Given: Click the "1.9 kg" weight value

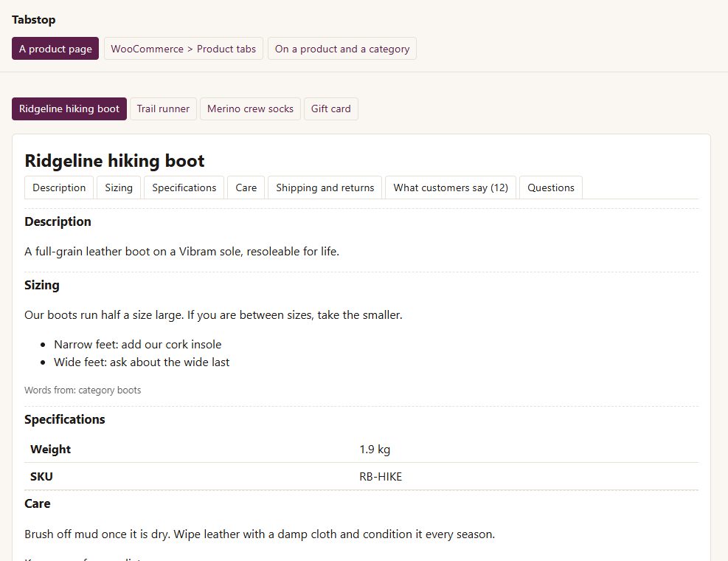Looking at the screenshot, I should pos(375,450).
